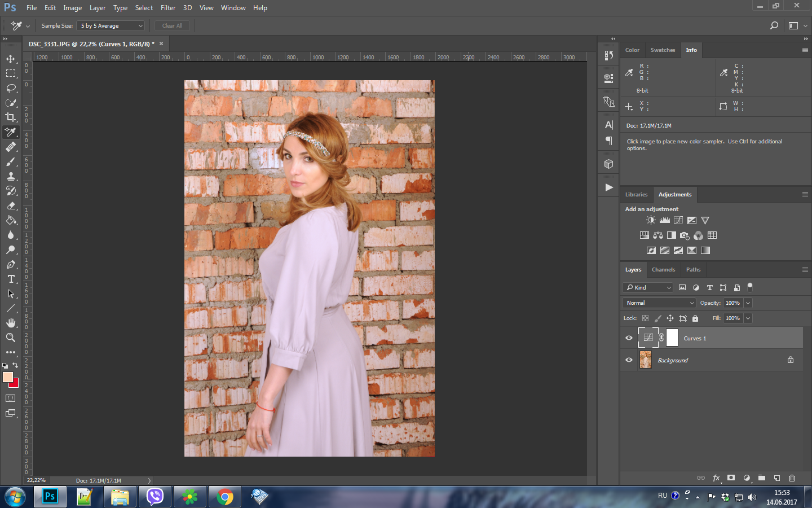Choose the Hand tool
Image resolution: width=812 pixels, height=508 pixels.
click(x=11, y=323)
